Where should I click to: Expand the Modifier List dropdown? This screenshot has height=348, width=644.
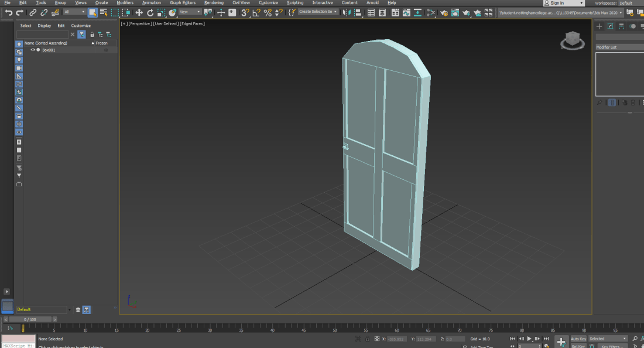tap(619, 47)
